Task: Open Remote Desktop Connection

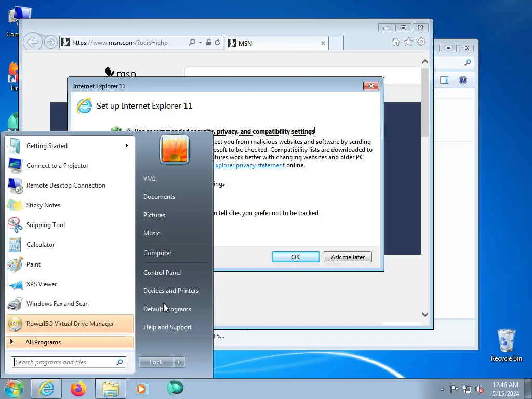Action: tap(70, 185)
